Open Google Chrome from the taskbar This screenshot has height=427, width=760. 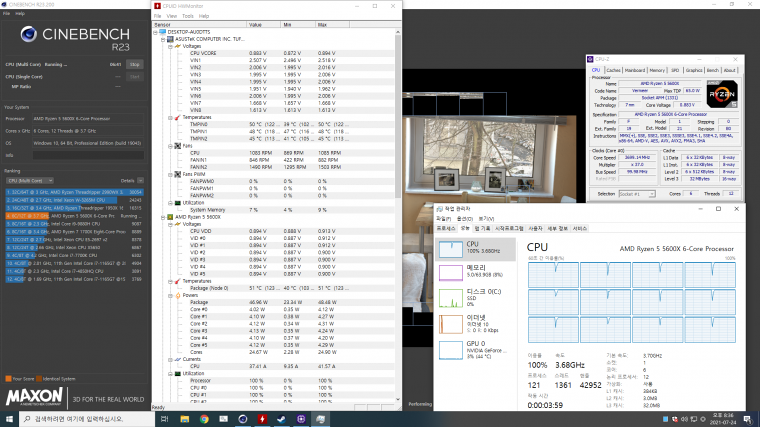[204, 419]
